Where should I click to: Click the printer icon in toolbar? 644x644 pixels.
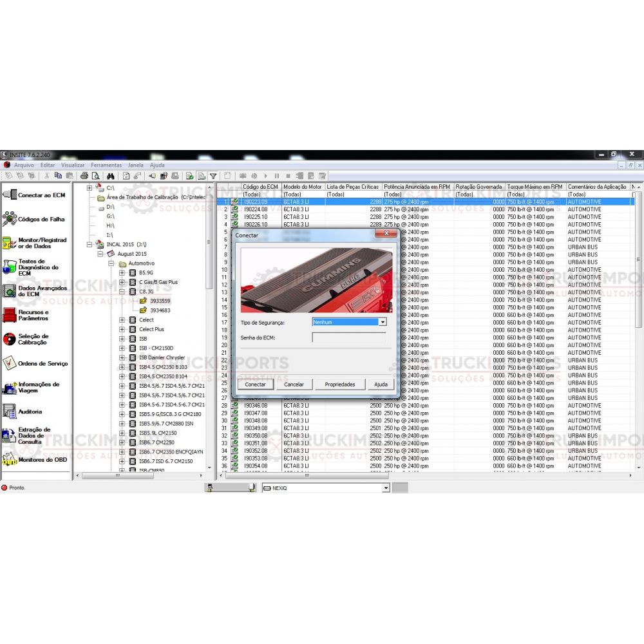(x=84, y=176)
